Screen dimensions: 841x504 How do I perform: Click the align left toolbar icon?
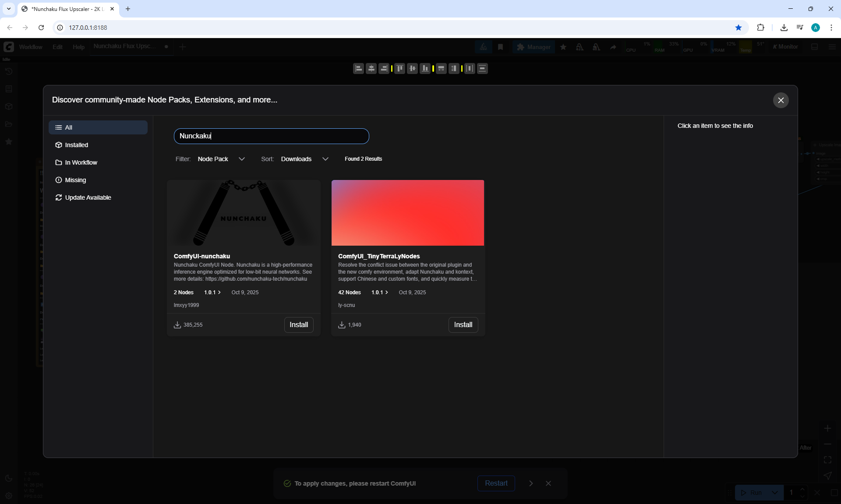click(x=358, y=68)
